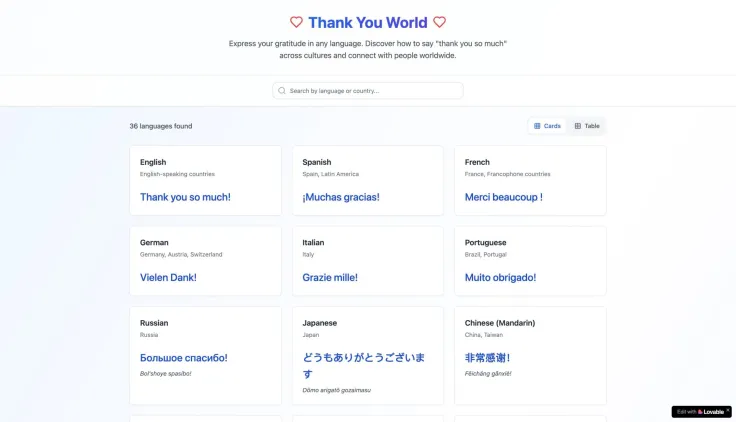This screenshot has width=736, height=422.
Task: Focus the search by language or country field
Action: point(368,91)
